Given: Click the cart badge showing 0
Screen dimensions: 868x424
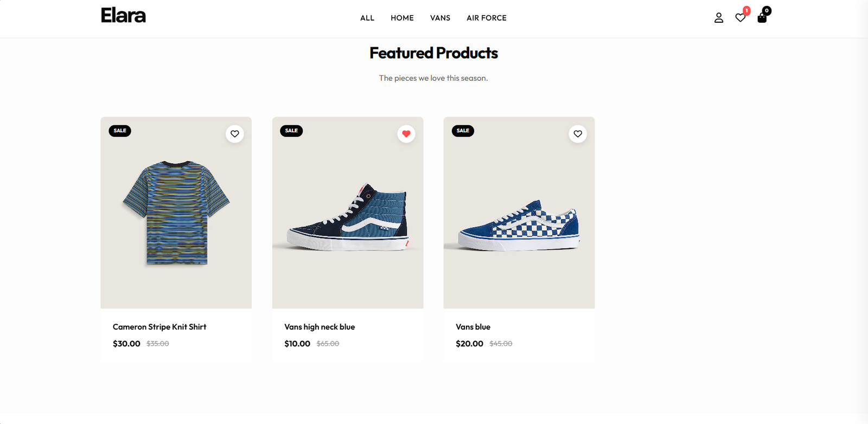Looking at the screenshot, I should pyautogui.click(x=767, y=10).
